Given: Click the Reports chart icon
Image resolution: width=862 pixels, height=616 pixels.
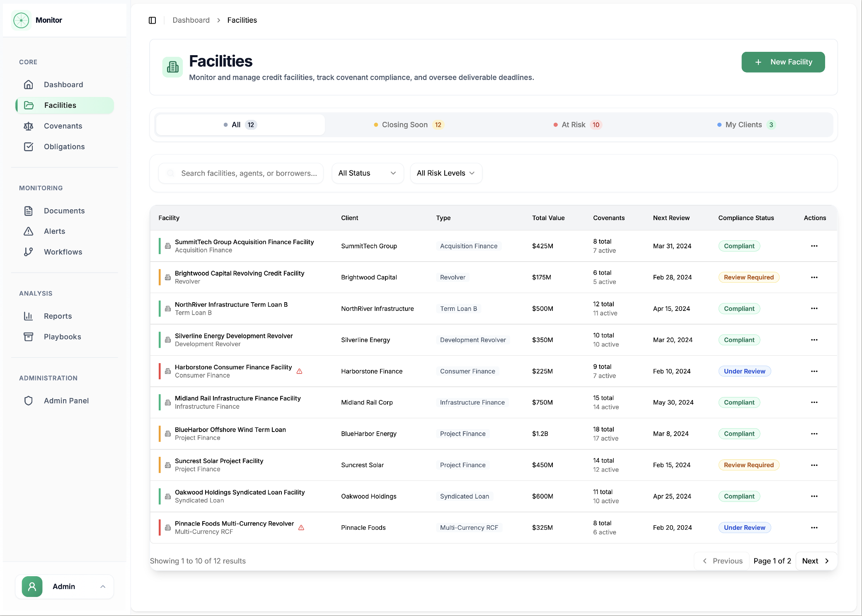Looking at the screenshot, I should pyautogui.click(x=29, y=316).
